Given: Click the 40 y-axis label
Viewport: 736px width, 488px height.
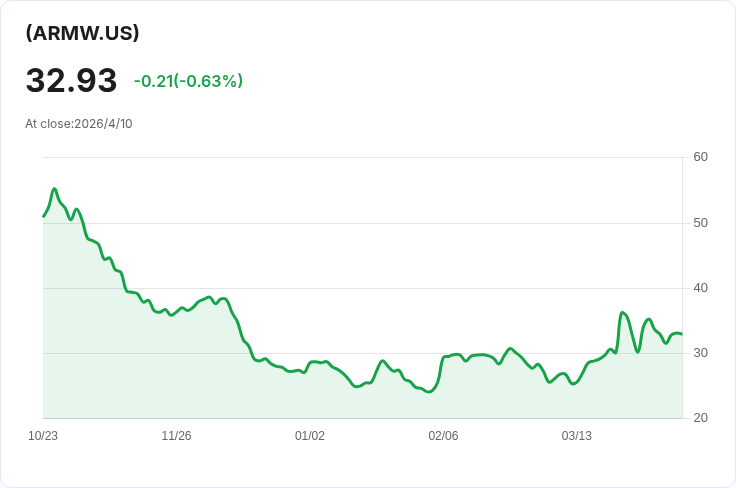Looking at the screenshot, I should click(x=700, y=288).
